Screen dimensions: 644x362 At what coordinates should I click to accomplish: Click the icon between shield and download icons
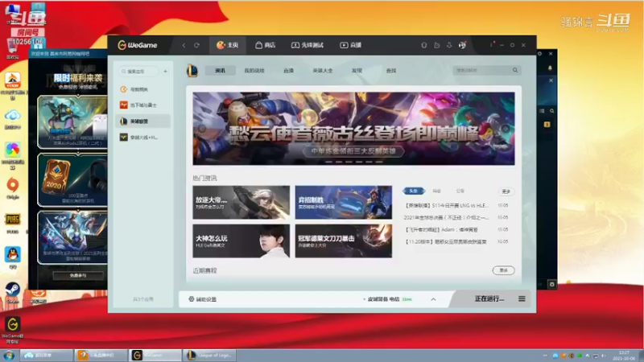[x=436, y=45]
